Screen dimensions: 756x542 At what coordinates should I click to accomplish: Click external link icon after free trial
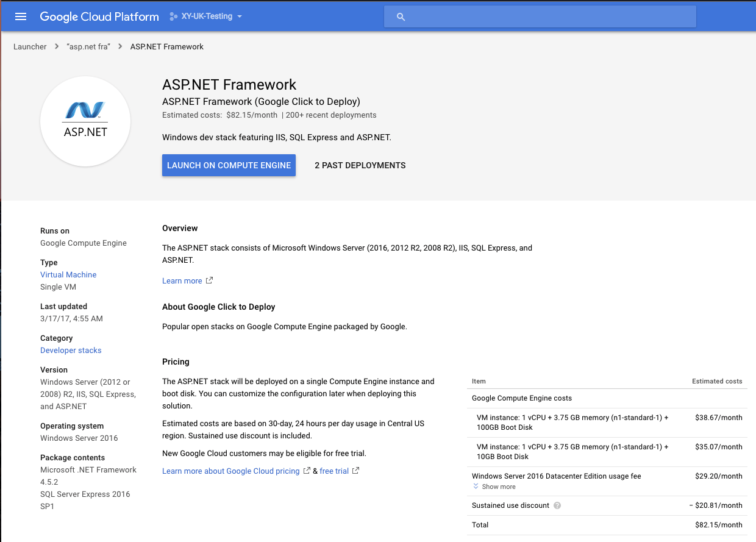(x=355, y=471)
